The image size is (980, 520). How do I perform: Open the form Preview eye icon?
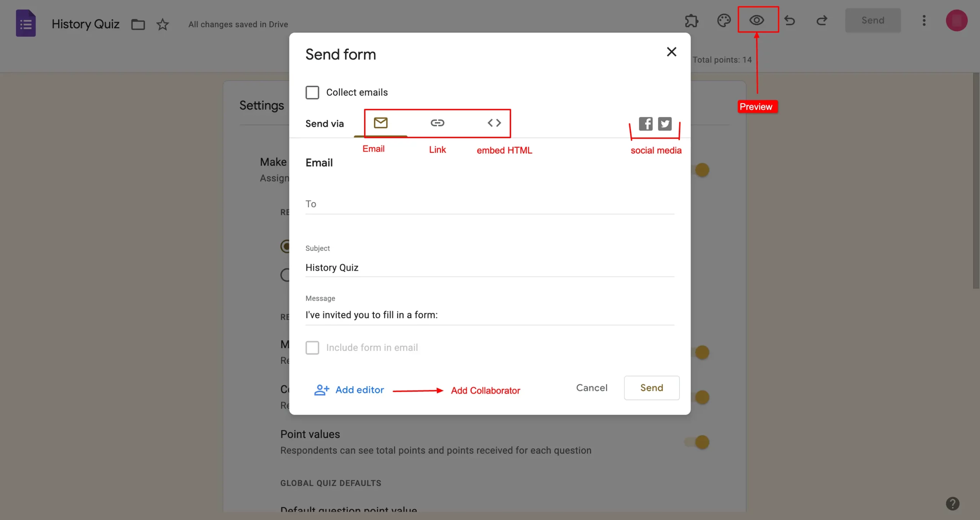757,20
